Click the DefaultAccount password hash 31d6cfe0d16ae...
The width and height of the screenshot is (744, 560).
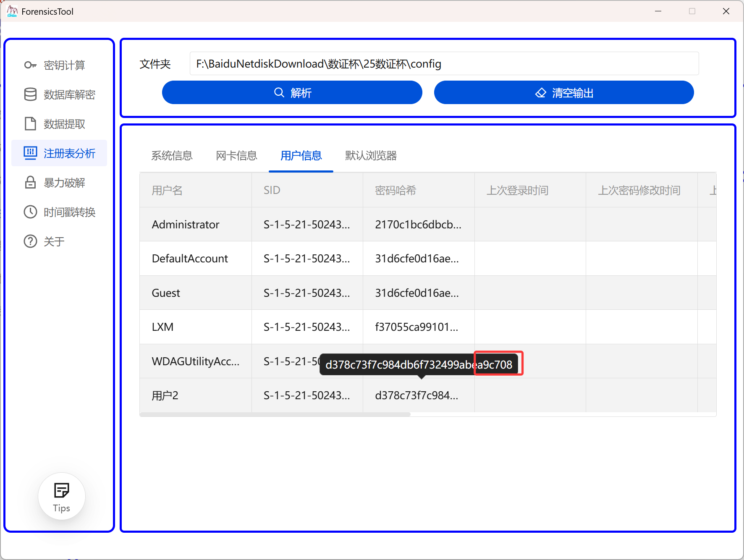(x=419, y=259)
